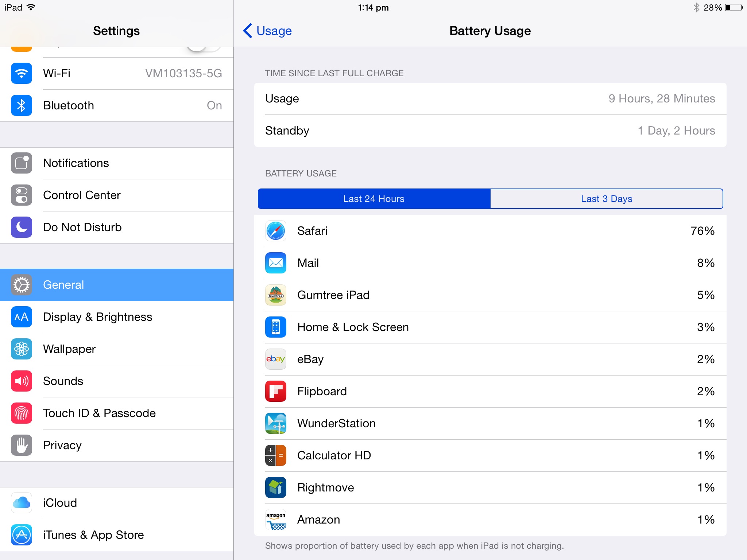Tap the battery indicator in status bar
Screen dimensions: 747x560
pos(734,8)
